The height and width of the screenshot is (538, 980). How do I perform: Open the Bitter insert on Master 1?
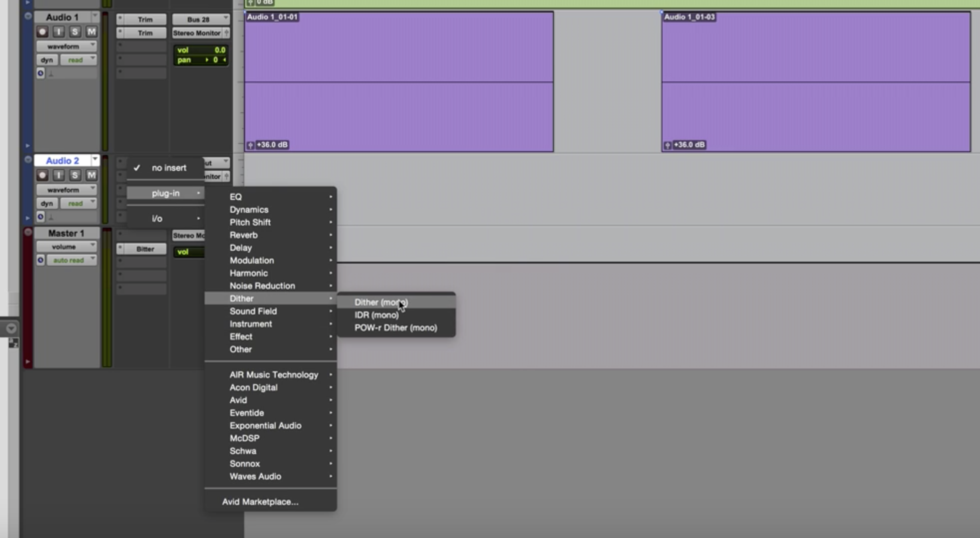point(145,249)
